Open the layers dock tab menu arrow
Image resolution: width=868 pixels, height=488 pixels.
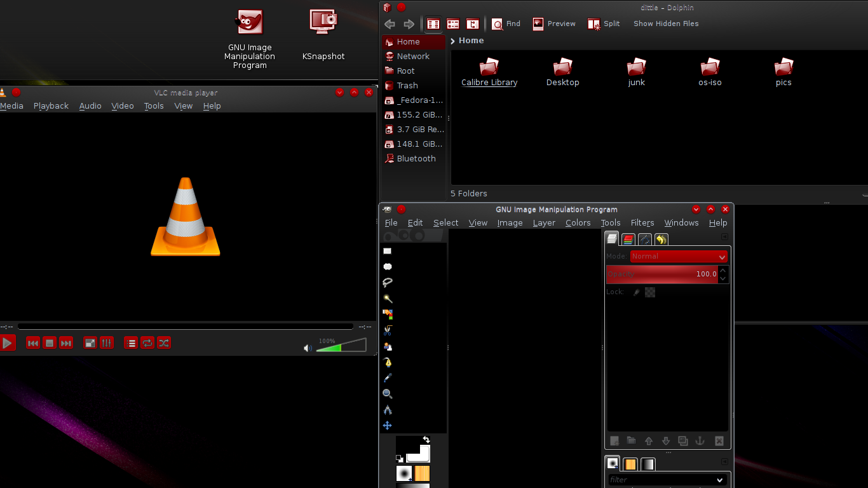pyautogui.click(x=724, y=237)
